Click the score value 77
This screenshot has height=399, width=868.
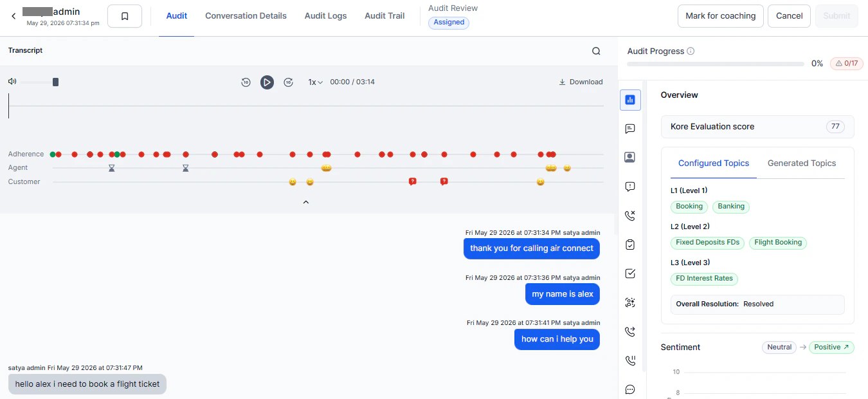pos(835,127)
